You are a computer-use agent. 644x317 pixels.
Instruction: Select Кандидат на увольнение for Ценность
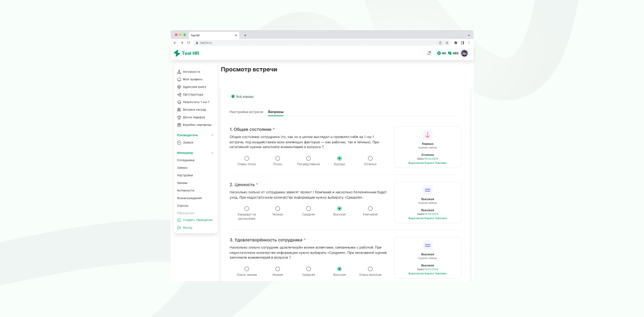point(247,209)
